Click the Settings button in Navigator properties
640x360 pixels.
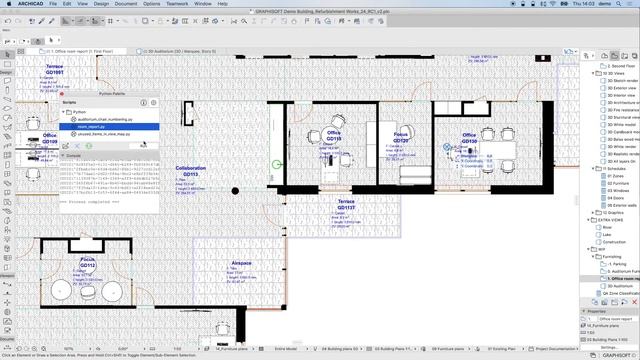[x=609, y=347]
